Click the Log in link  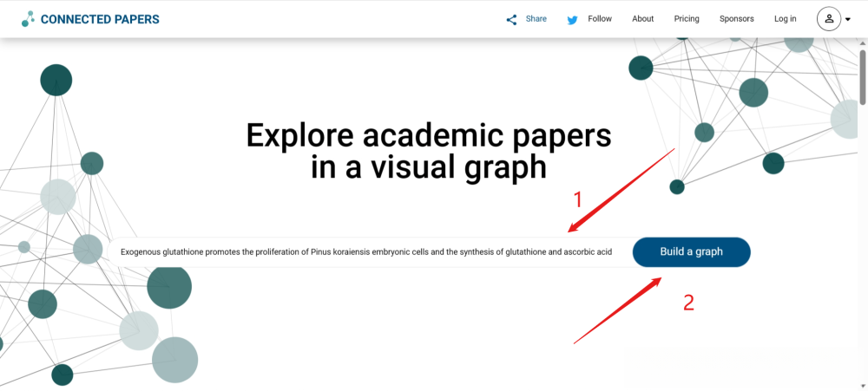(786, 18)
